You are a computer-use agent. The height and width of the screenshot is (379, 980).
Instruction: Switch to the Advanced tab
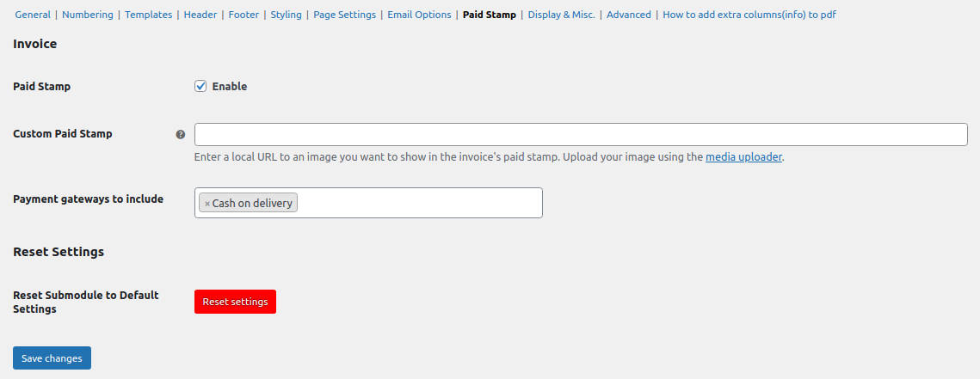[x=629, y=15]
